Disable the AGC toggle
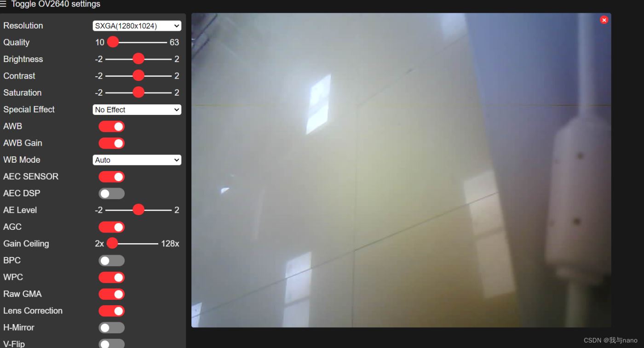This screenshot has height=348, width=644. click(x=111, y=227)
